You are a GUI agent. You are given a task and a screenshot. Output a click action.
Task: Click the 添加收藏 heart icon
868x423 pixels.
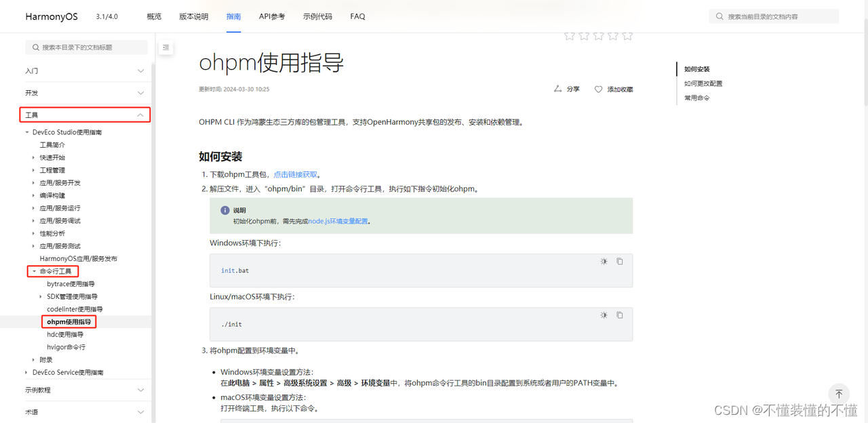coord(598,89)
